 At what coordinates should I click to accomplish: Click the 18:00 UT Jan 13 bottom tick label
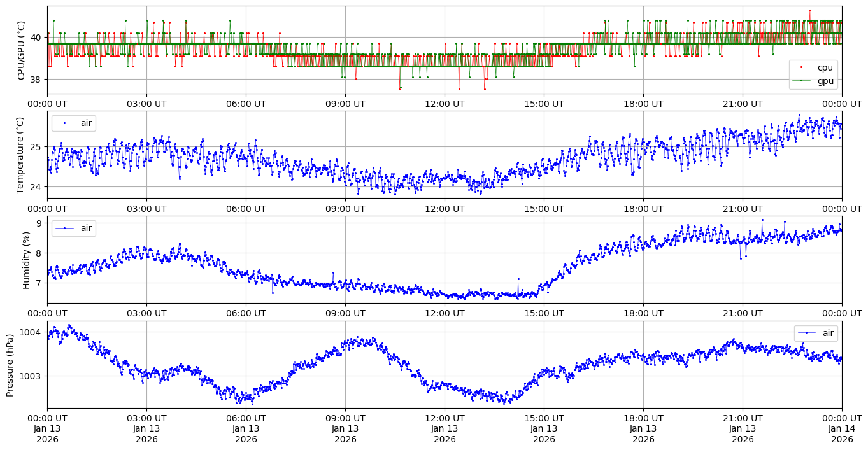[643, 429]
